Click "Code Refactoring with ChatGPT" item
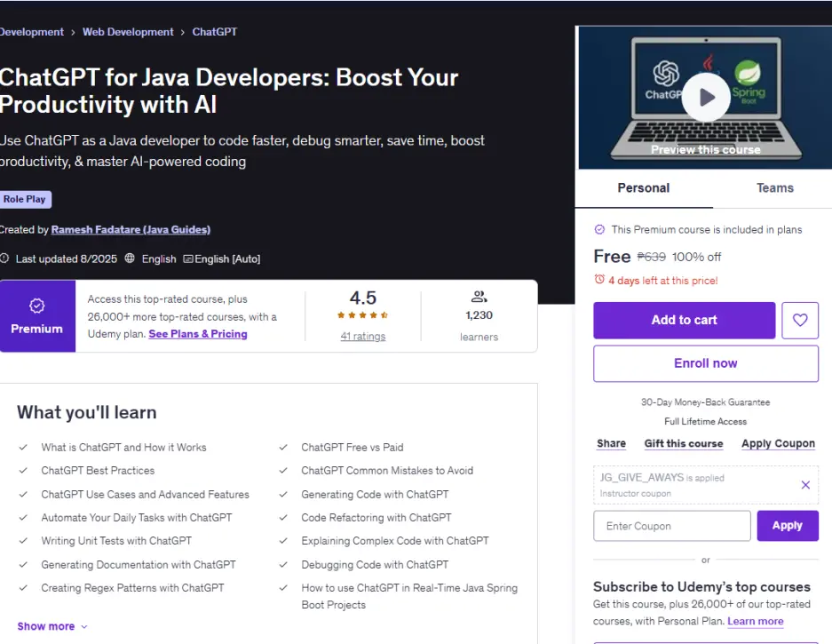Image resolution: width=832 pixels, height=644 pixels. (376, 518)
